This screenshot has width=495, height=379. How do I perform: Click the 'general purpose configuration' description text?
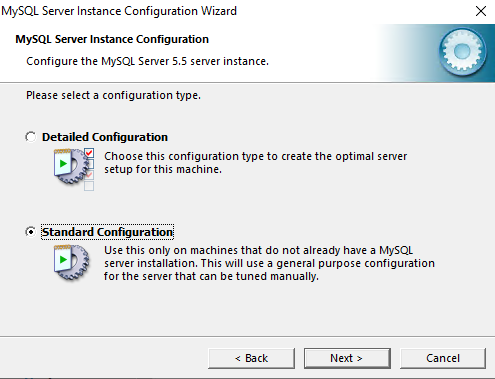pyautogui.click(x=269, y=263)
